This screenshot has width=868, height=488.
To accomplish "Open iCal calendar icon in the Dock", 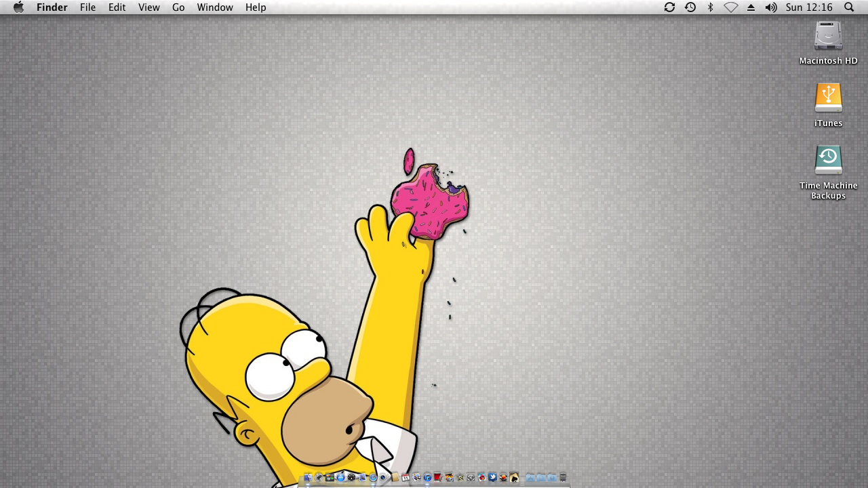I will point(406,477).
